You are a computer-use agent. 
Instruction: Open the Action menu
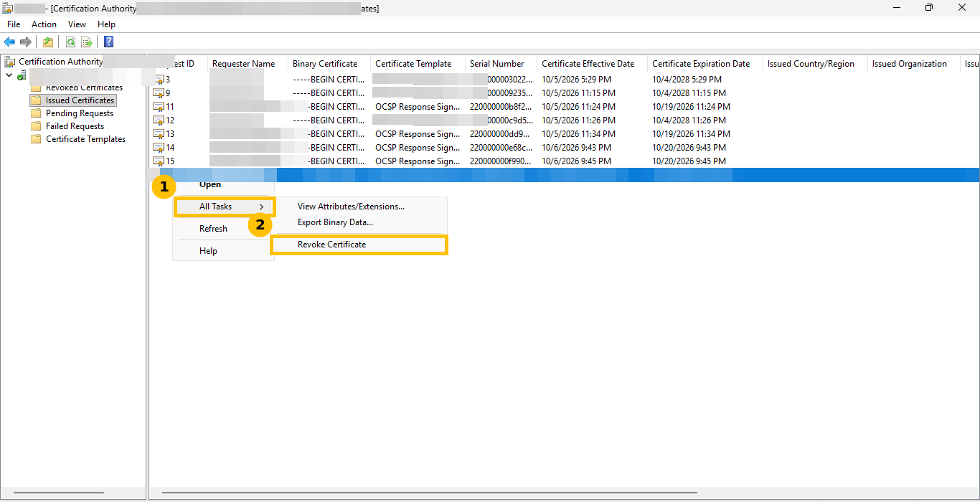point(44,24)
